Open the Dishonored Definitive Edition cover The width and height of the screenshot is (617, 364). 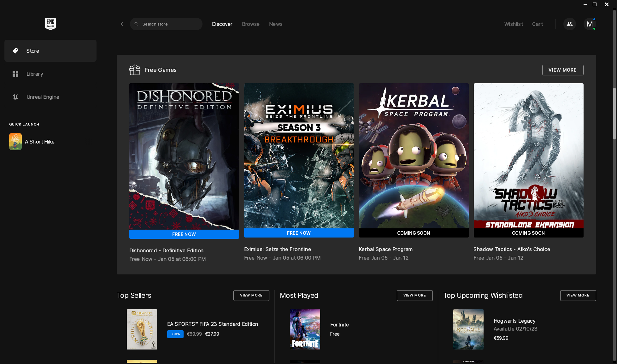[x=184, y=156]
